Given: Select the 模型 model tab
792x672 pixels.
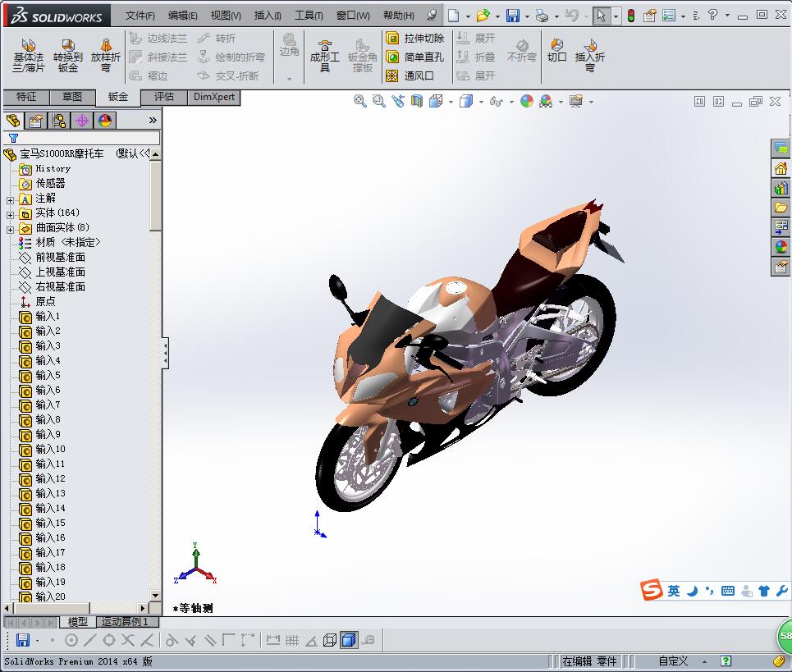Looking at the screenshot, I should [78, 621].
